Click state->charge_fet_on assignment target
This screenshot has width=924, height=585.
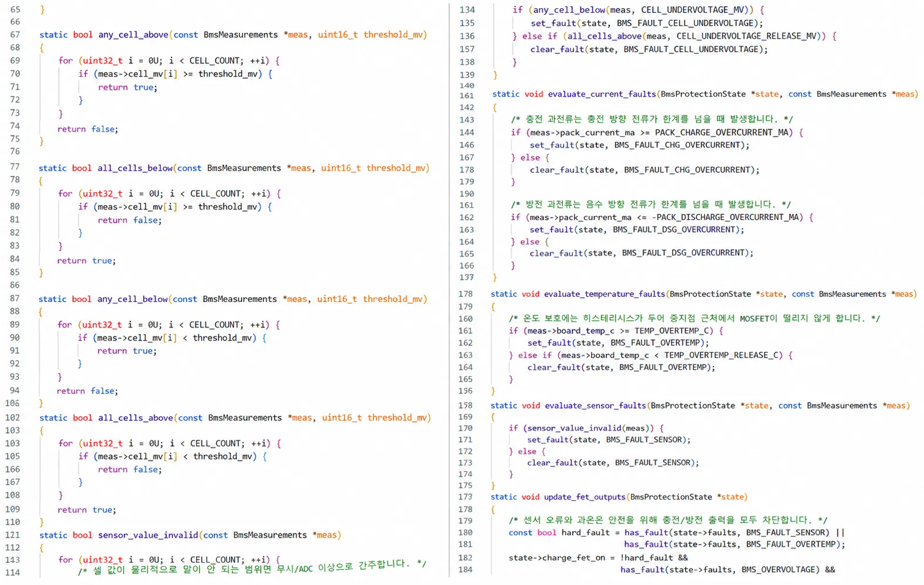click(x=557, y=558)
